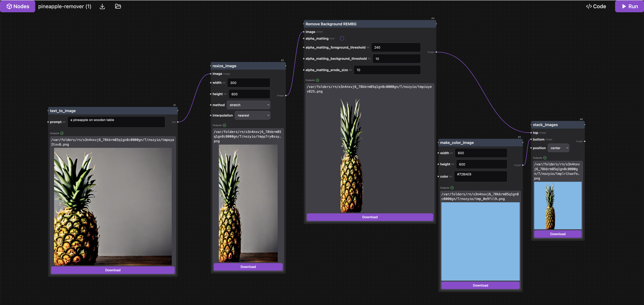Open the position dropdown showing center
644x305 pixels.
tap(558, 148)
